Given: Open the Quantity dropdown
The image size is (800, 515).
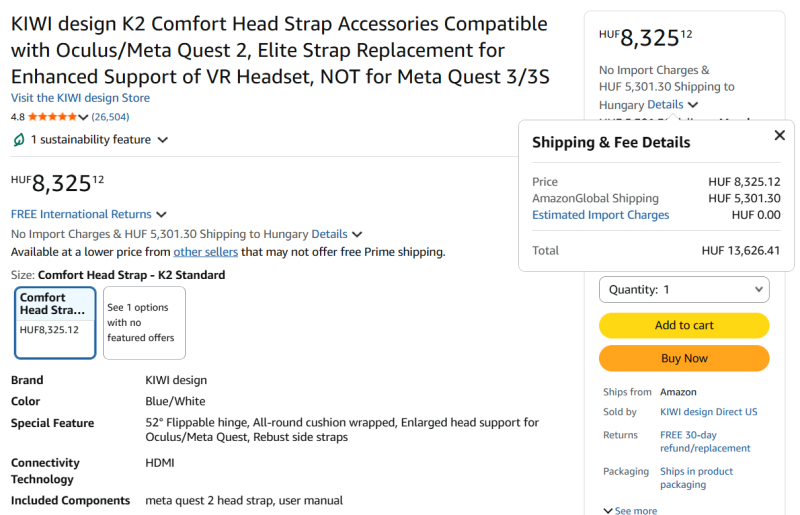Looking at the screenshot, I should (684, 290).
